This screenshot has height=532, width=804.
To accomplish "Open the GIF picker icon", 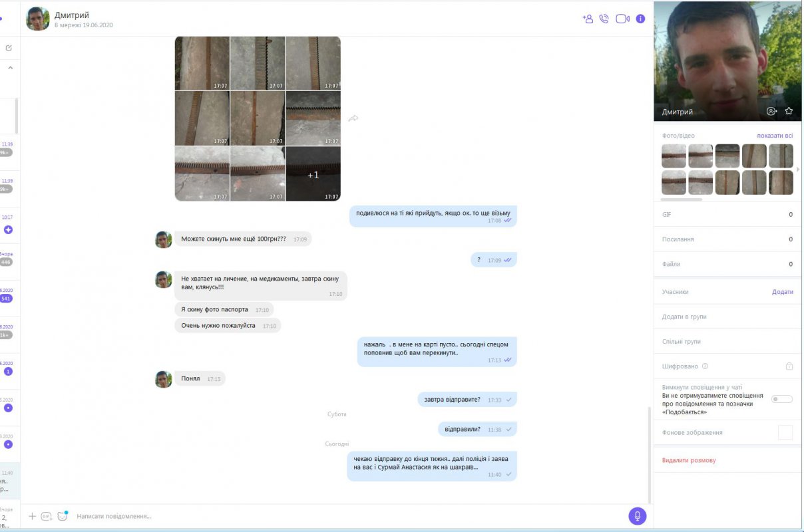I will [x=47, y=516].
